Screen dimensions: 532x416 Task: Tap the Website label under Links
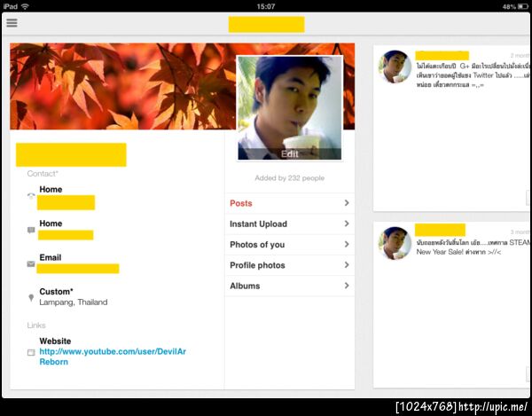pos(55,341)
